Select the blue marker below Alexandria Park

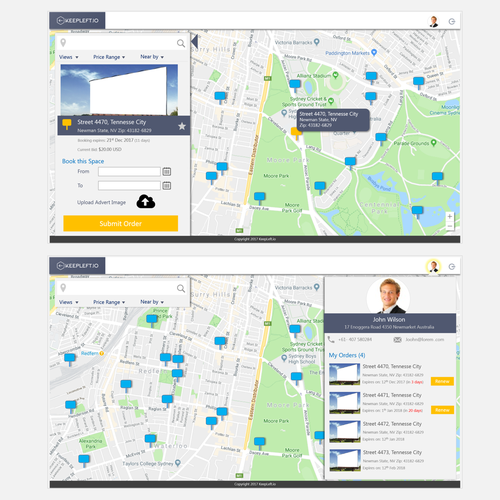click(x=84, y=461)
